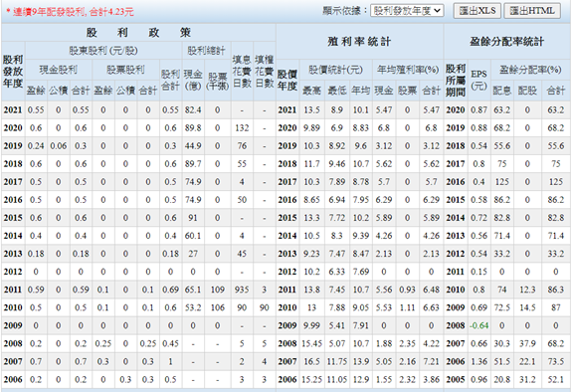
Task: Click the 106 stock dividend total cell
Action: (218, 307)
